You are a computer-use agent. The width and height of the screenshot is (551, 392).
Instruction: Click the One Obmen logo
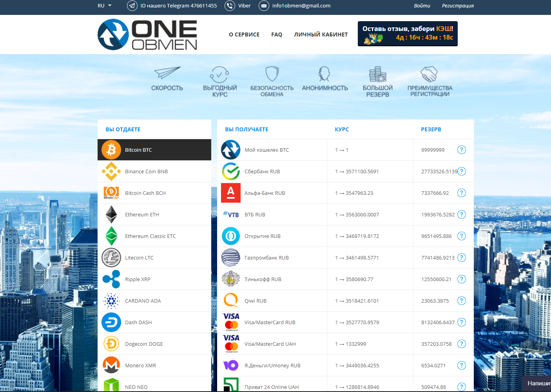point(147,34)
